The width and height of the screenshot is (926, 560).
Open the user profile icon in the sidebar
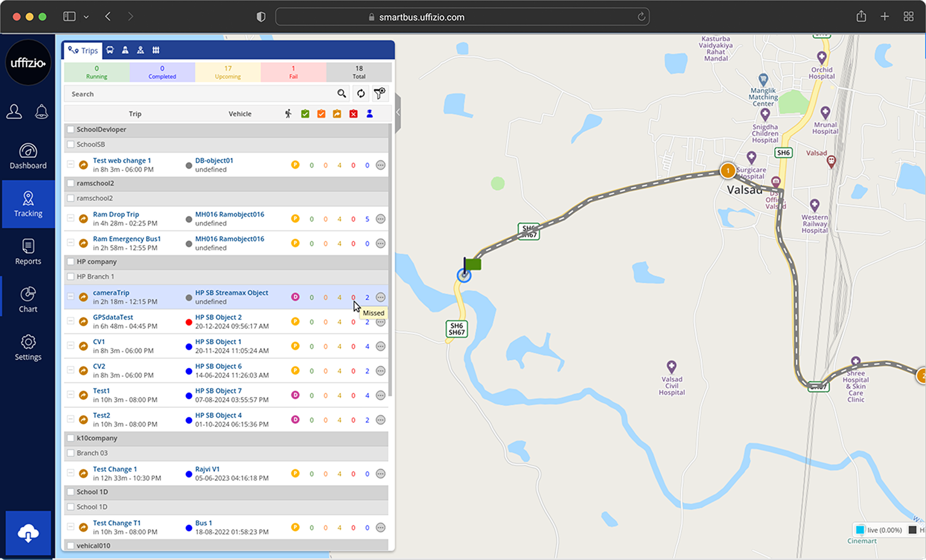[14, 112]
